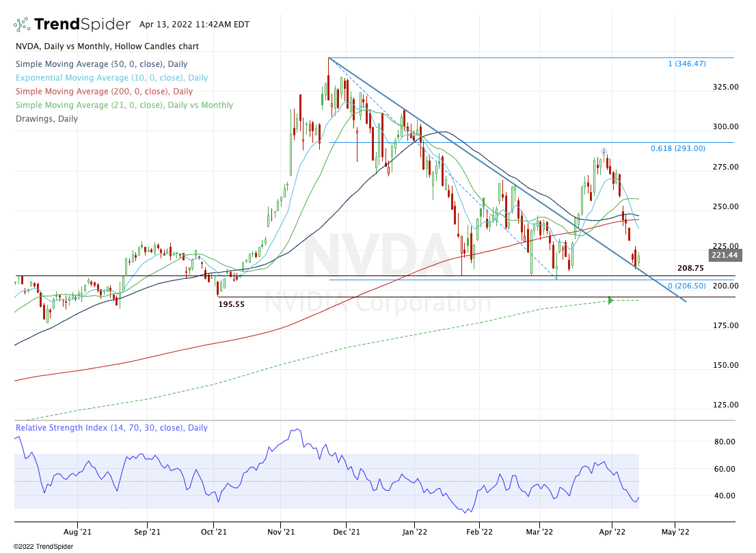756x553 pixels.
Task: Click the RSI axis value 80.00
Action: click(x=725, y=442)
